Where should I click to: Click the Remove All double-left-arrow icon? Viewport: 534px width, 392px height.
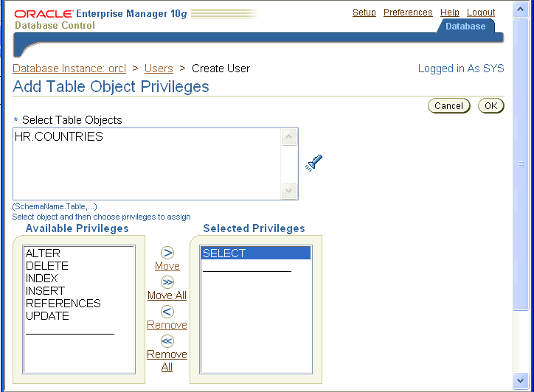(167, 341)
